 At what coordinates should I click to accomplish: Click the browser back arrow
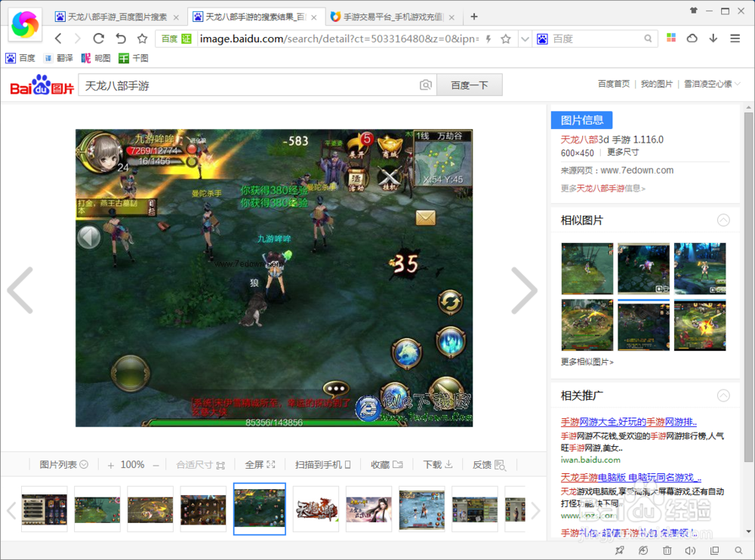(x=58, y=38)
